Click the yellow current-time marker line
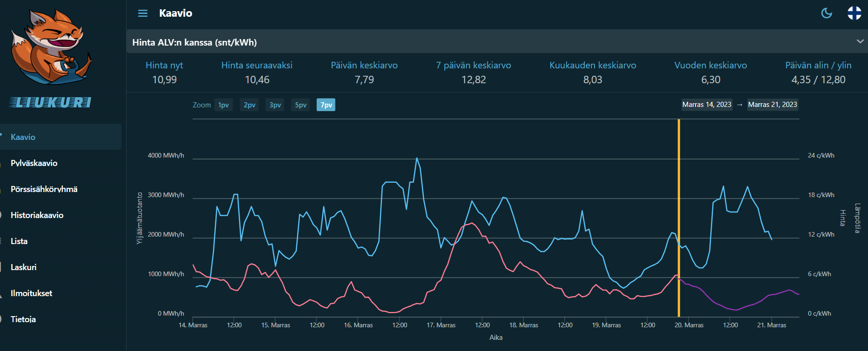The image size is (868, 351). coord(679,209)
